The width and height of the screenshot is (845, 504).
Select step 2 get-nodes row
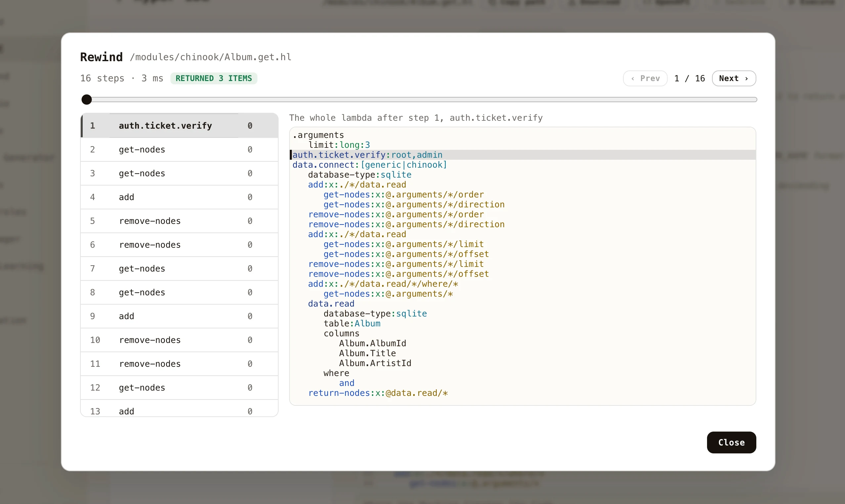(179, 149)
